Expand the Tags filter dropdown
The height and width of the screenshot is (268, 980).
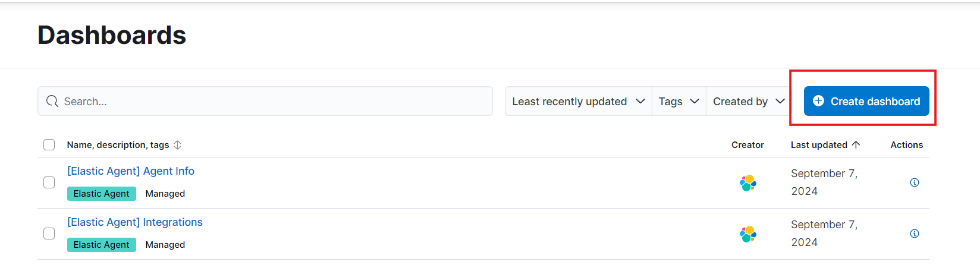pyautogui.click(x=679, y=102)
